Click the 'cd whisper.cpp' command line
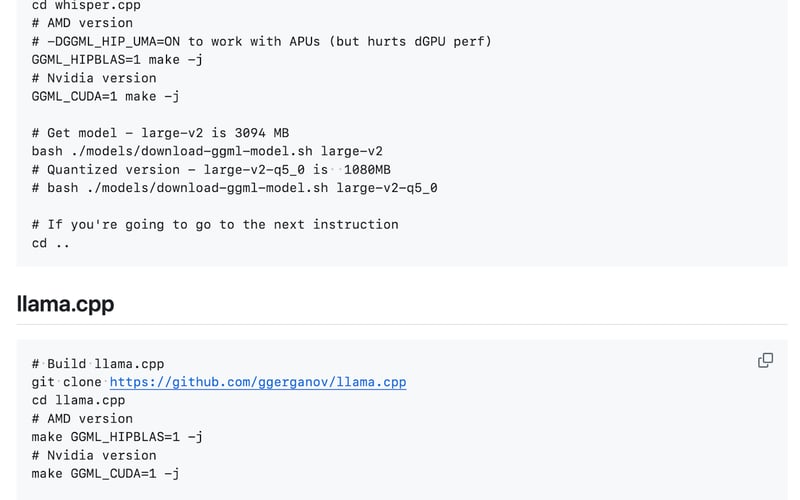800x500 pixels. point(86,5)
